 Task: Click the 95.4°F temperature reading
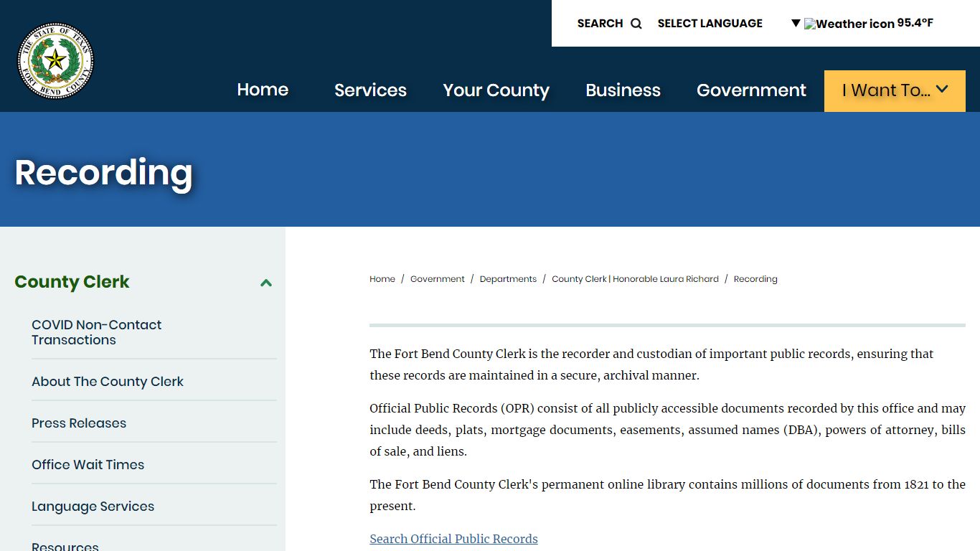[x=915, y=23]
